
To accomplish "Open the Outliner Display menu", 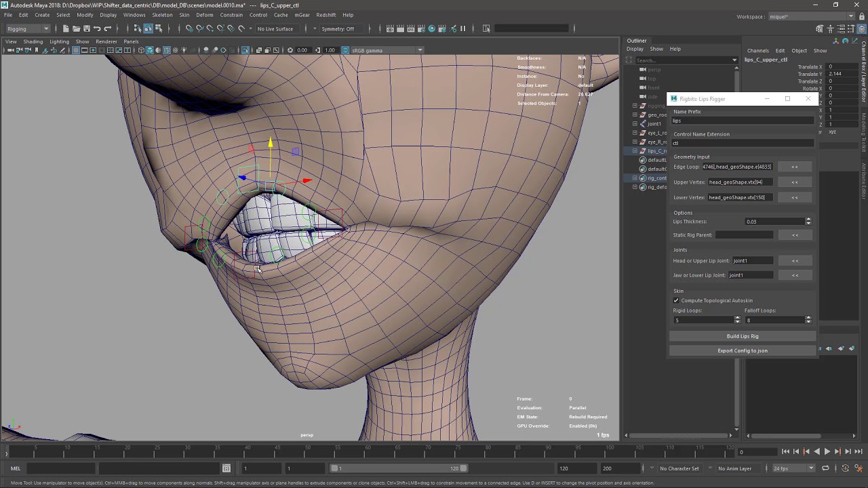I will pos(635,49).
